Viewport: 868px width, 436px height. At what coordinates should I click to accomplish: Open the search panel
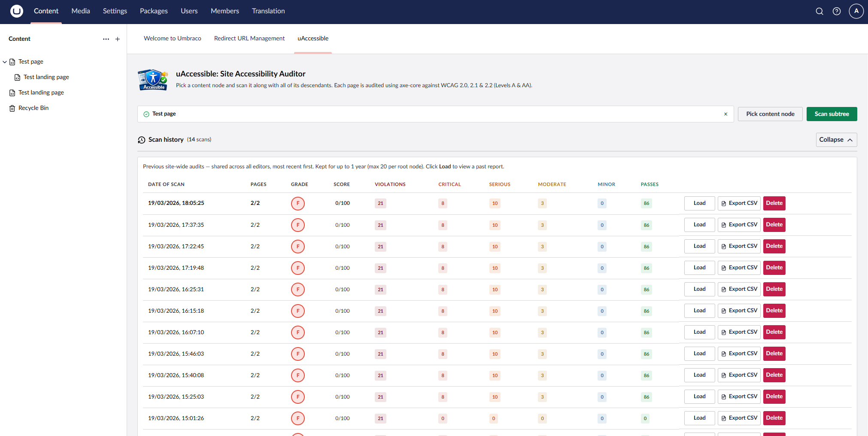click(x=819, y=11)
